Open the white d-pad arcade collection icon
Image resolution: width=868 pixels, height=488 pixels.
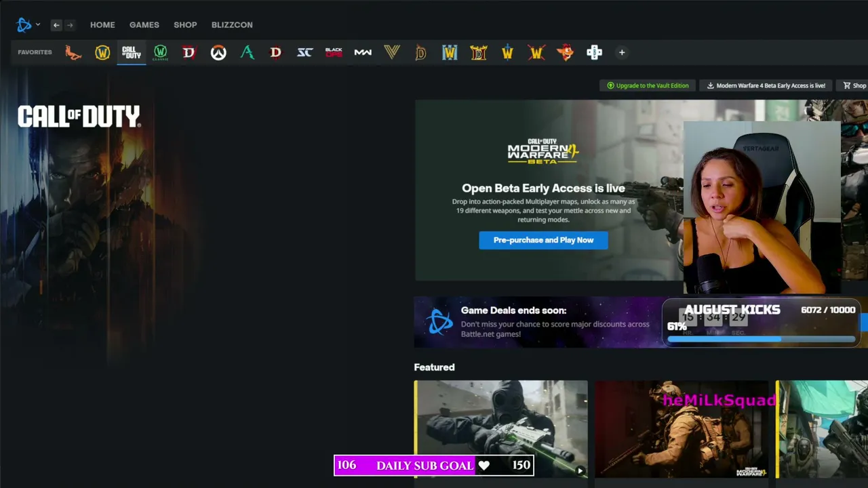594,52
